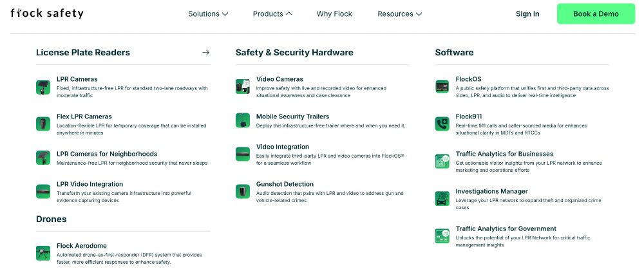Click the 'Easily integrate third-party LPR' description
Screen dimensions: 644x278
click(x=330, y=160)
